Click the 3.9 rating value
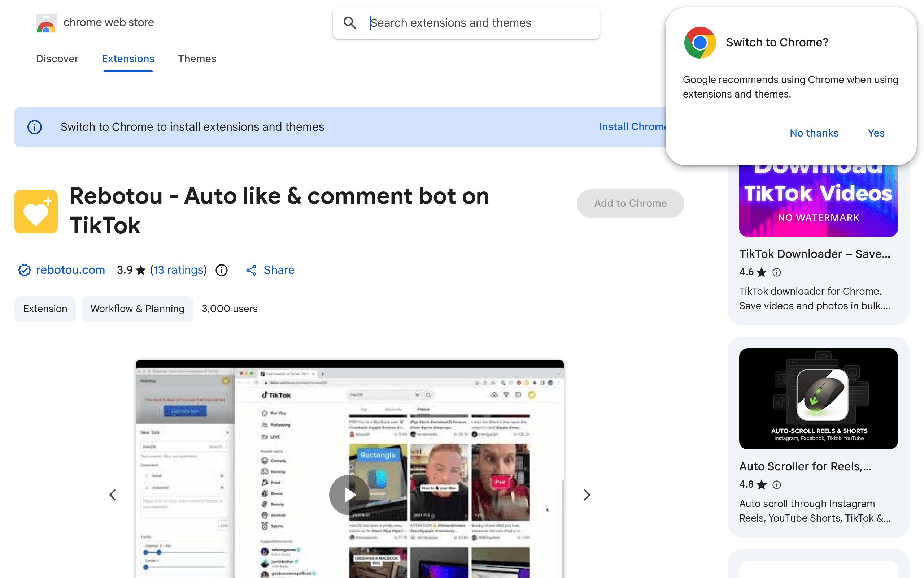The image size is (924, 578). click(x=125, y=270)
